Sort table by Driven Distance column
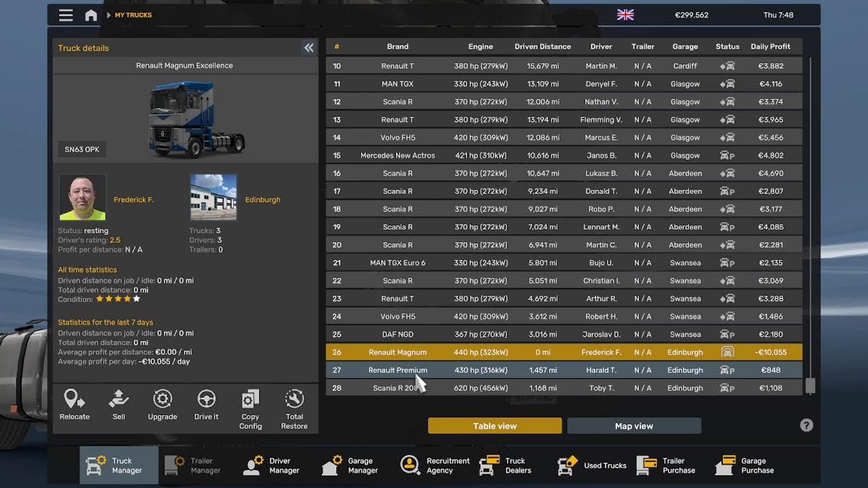Image resolution: width=868 pixels, height=488 pixels. tap(542, 47)
